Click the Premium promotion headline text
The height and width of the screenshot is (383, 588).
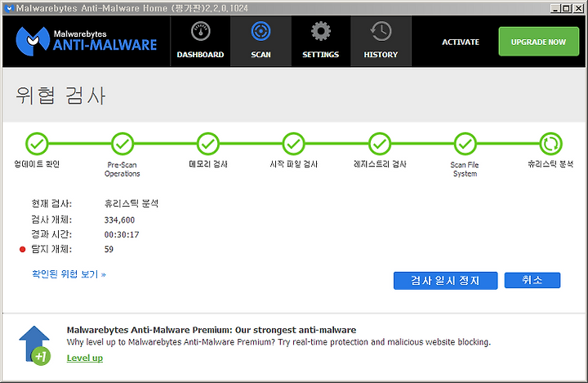tap(212, 330)
